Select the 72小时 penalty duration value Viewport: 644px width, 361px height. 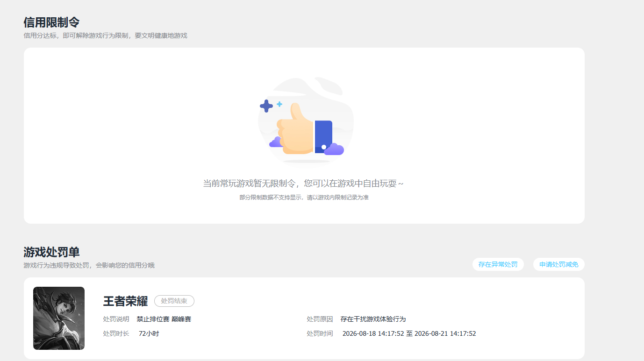click(x=149, y=333)
